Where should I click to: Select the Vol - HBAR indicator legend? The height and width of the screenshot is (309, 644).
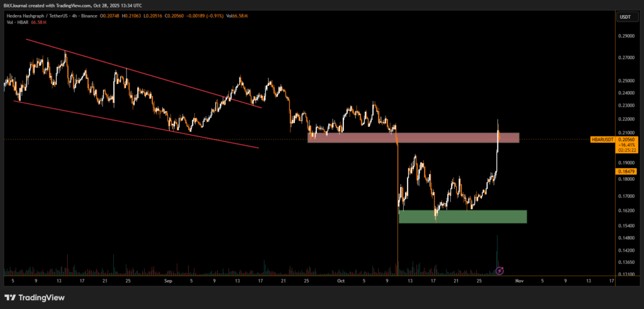tap(17, 24)
